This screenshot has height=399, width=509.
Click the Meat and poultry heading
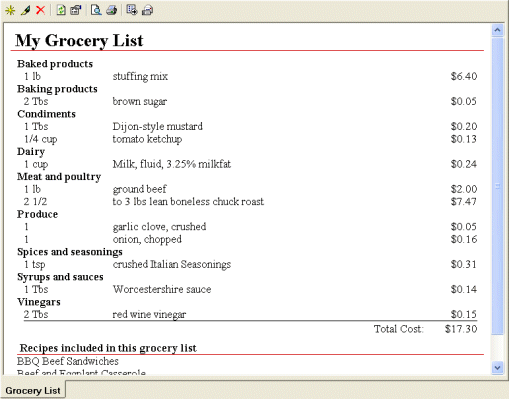click(59, 177)
